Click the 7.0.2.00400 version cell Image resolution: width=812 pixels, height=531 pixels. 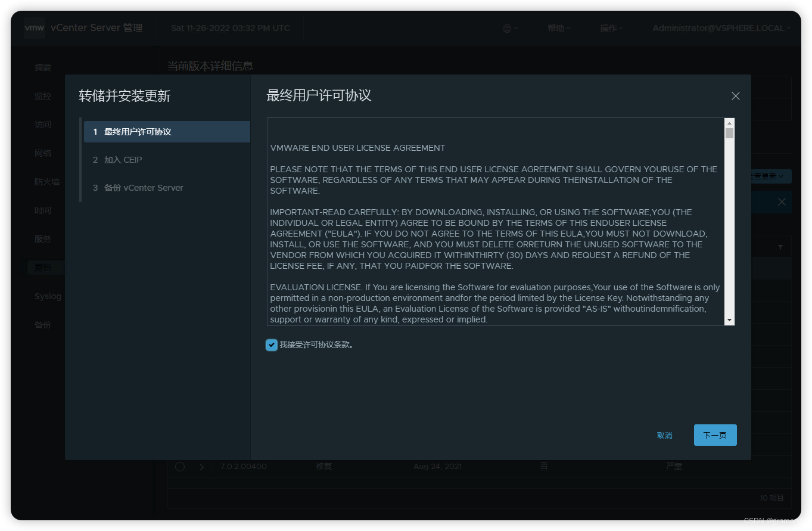coord(244,467)
